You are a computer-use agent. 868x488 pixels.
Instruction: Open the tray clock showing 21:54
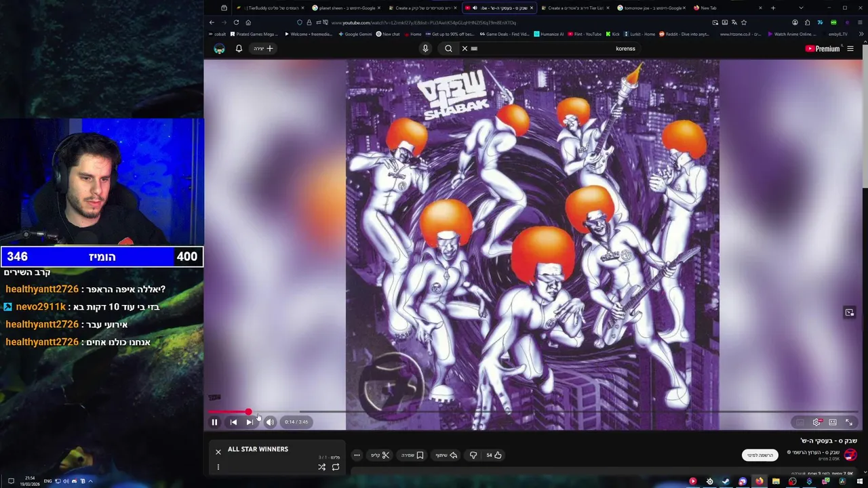(29, 481)
